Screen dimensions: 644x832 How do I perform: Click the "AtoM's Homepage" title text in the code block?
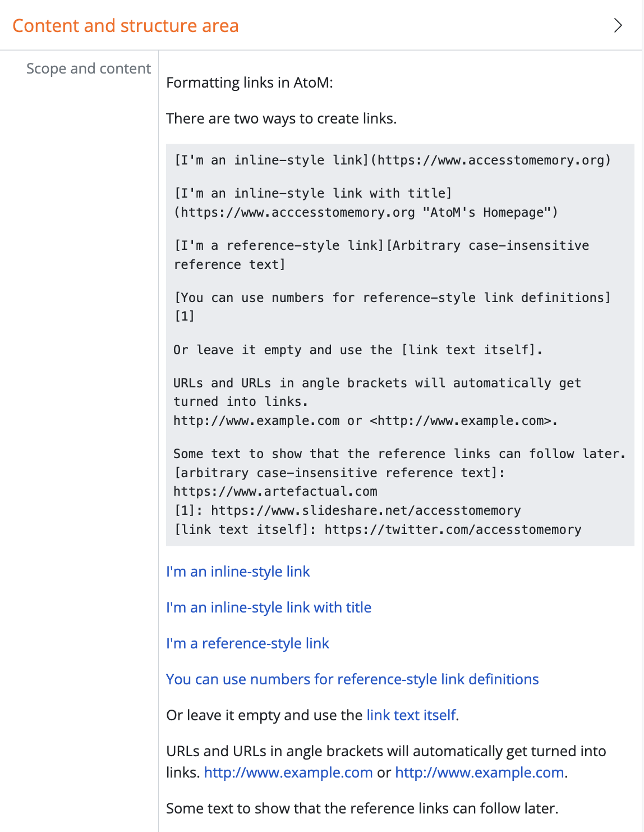pyautogui.click(x=489, y=212)
